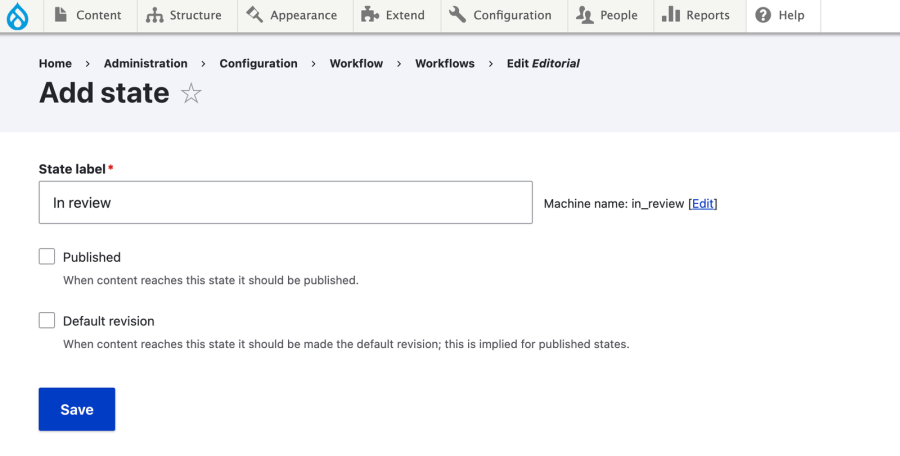900x456 pixels.
Task: Open the People menu
Action: coord(611,16)
